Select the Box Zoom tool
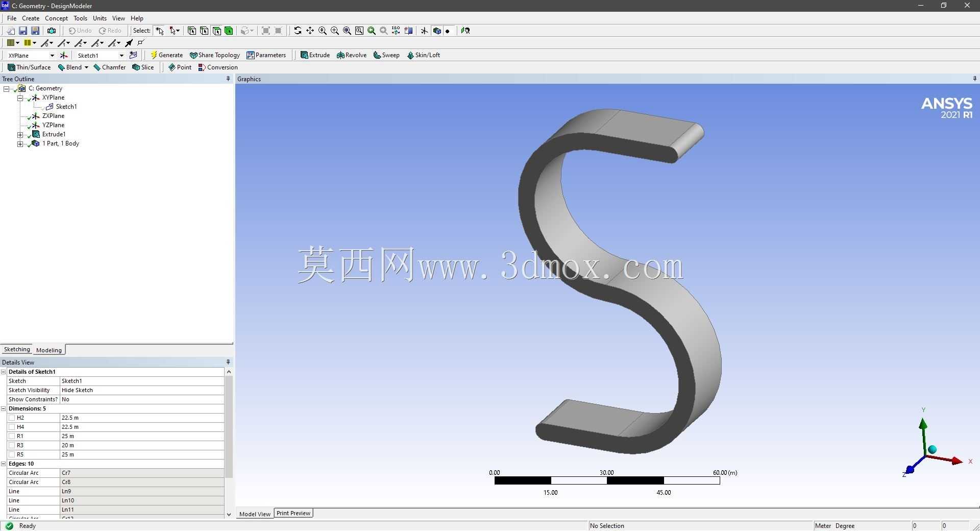 335,31
